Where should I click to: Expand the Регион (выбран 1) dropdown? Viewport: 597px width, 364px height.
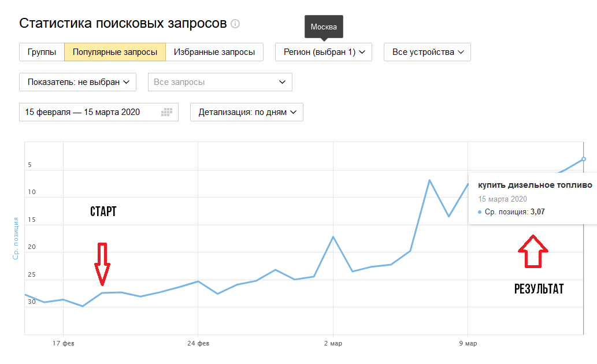coord(324,52)
